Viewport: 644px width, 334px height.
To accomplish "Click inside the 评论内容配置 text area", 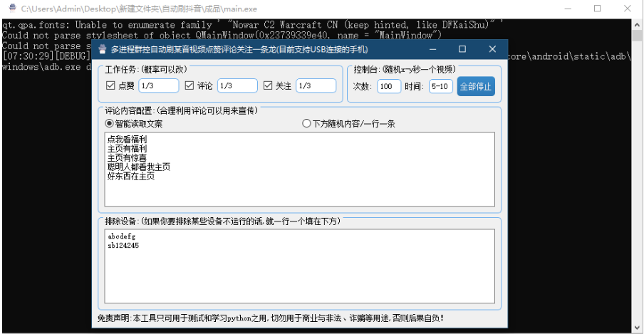I will click(299, 169).
